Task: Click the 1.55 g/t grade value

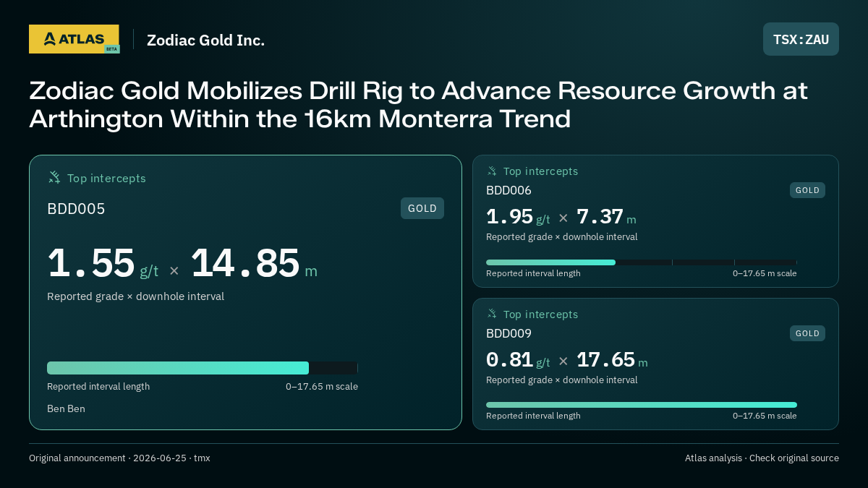Action: click(x=103, y=264)
